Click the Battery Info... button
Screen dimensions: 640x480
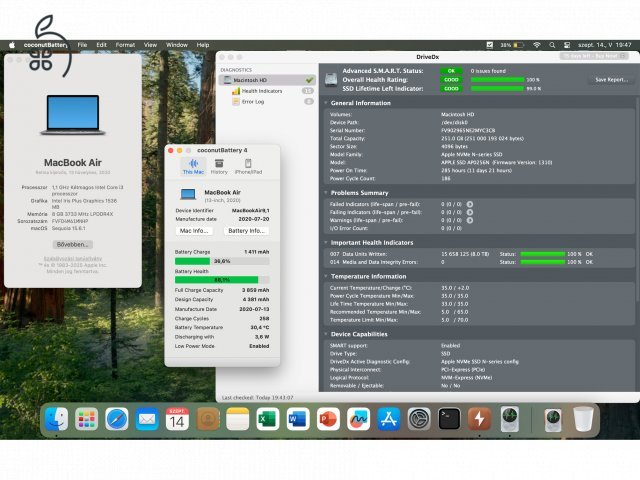point(247,231)
